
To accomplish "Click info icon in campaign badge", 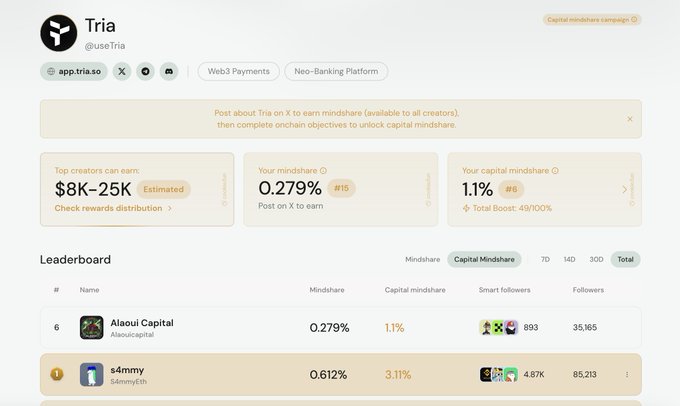I will (x=634, y=20).
